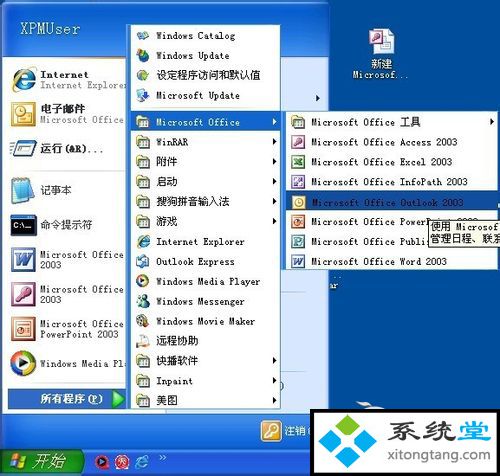Expand the Inpaint submenu arrow

point(274,380)
